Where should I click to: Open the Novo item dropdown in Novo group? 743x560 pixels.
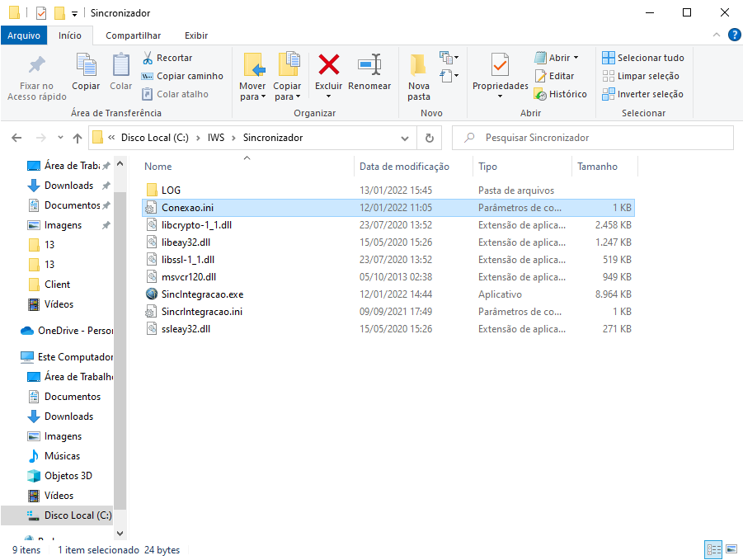click(x=449, y=58)
